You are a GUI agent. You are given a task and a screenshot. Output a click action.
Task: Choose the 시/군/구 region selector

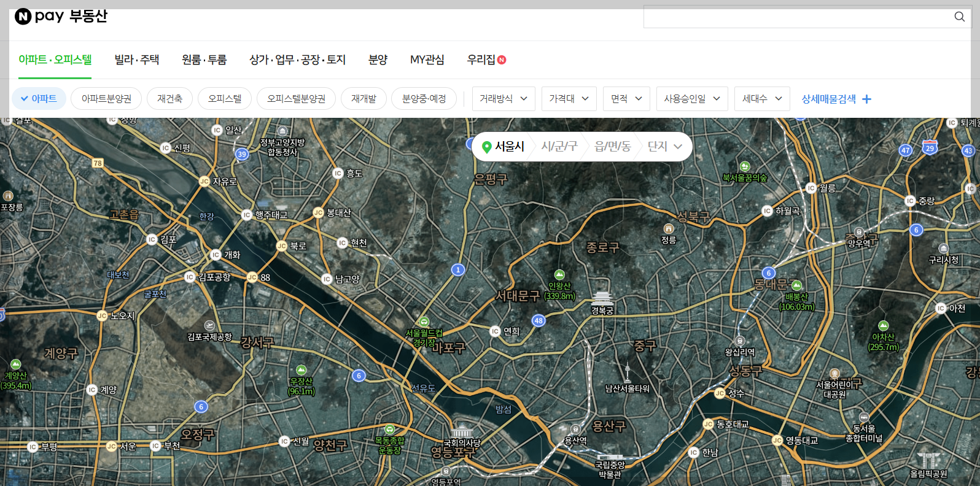559,147
